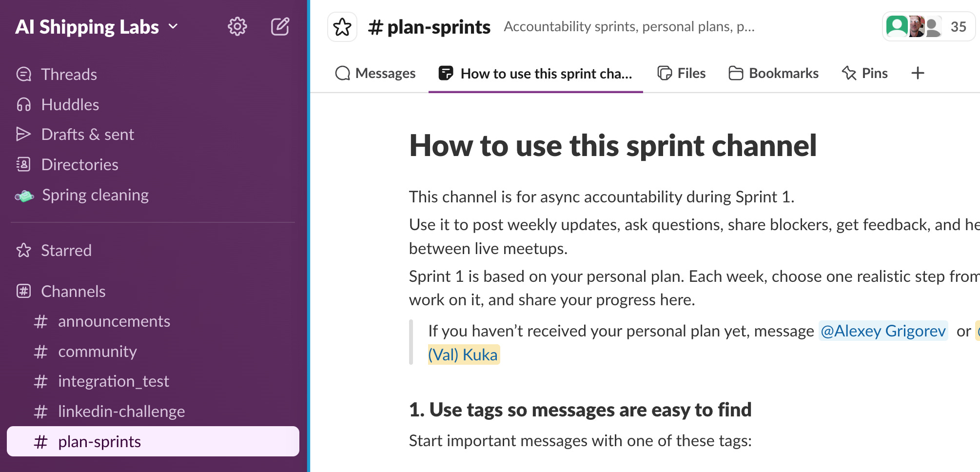Image resolution: width=980 pixels, height=472 pixels.
Task: Add a new tab with plus icon
Action: coord(918,73)
